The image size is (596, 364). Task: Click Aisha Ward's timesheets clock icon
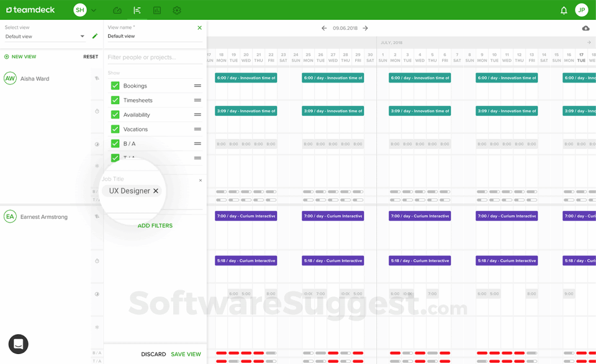97,111
